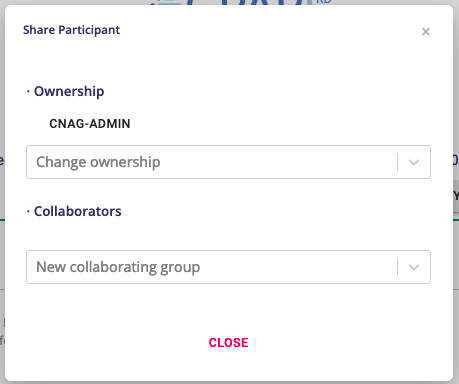Screen dimensions: 459x384
Task: Expand the New collaborating group chevron
Action: tap(414, 267)
